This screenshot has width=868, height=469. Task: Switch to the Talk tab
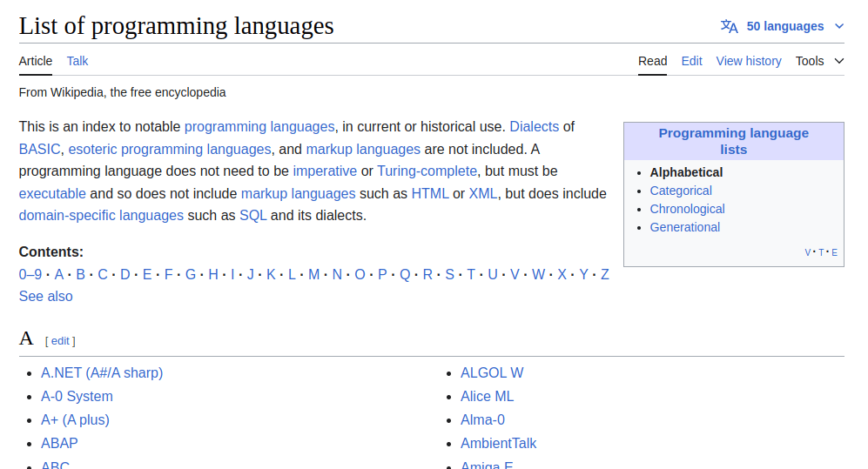point(77,61)
